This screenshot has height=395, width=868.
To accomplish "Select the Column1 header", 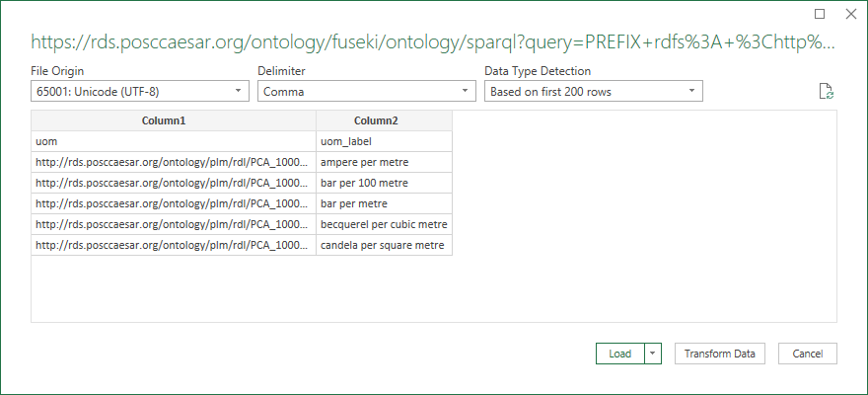I will (x=174, y=120).
